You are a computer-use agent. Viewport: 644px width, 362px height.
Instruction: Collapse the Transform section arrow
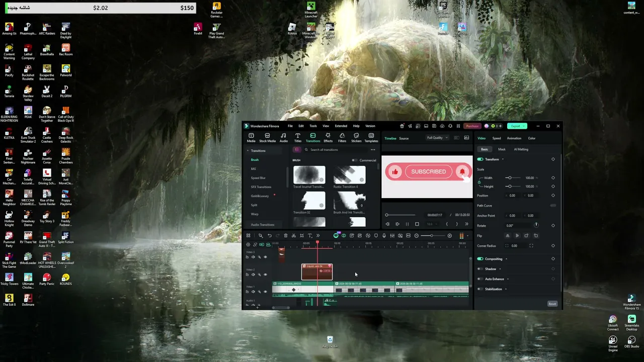click(x=503, y=159)
